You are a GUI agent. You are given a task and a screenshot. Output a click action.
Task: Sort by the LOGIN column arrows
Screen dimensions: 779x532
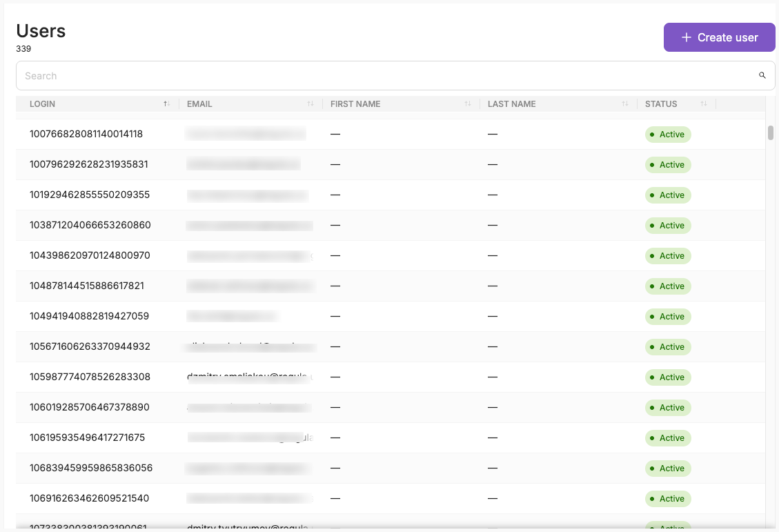[x=166, y=104]
